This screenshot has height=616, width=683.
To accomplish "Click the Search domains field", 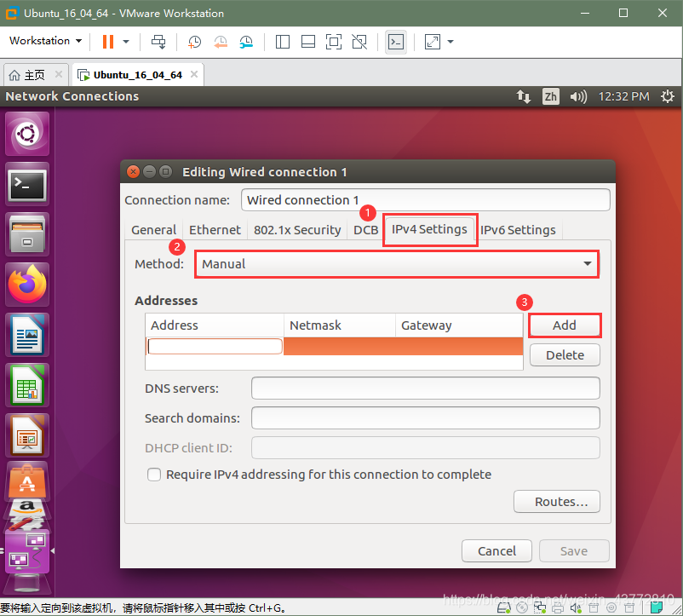I will click(x=425, y=417).
